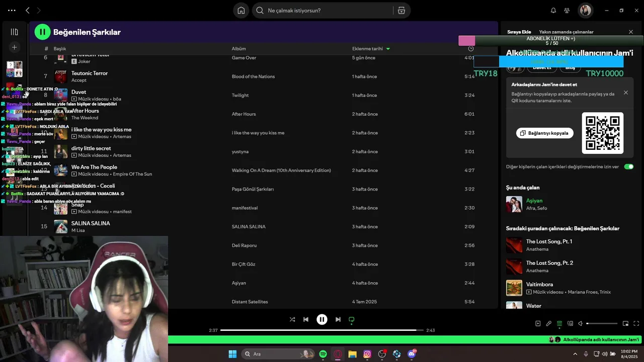
Task: Toggle the queue icon in the player
Action: [559, 324]
